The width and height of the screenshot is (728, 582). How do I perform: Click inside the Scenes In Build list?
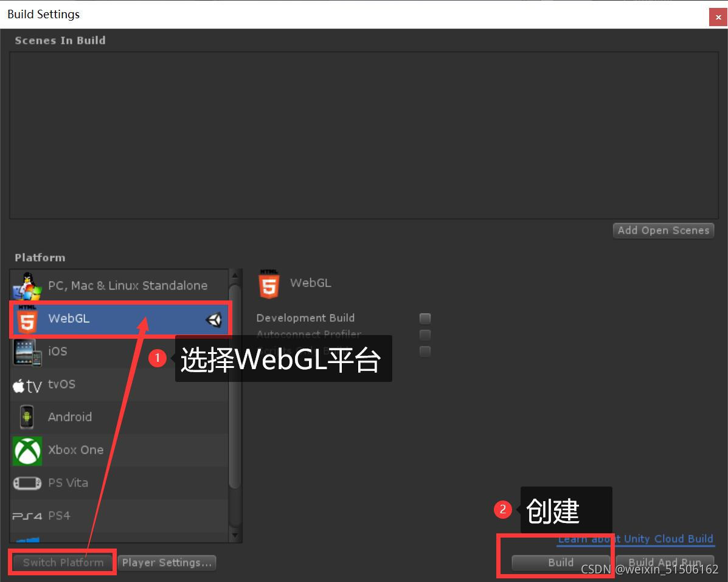click(x=364, y=135)
